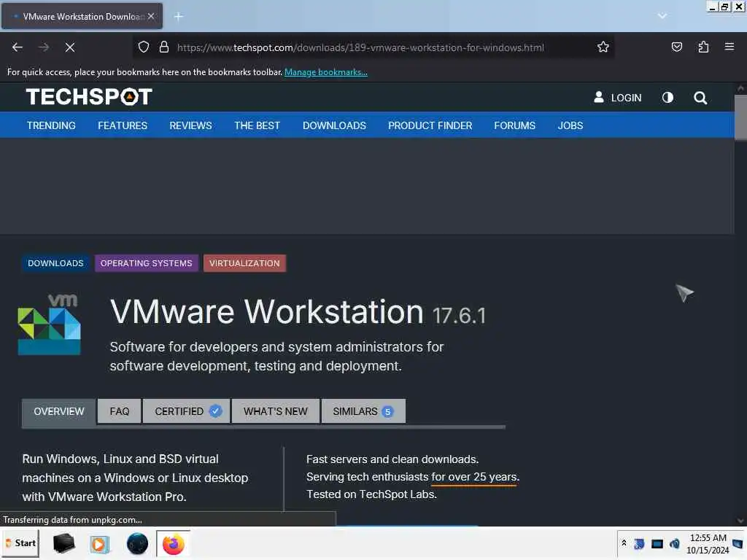Launch the media player taskbar icon
747x560 pixels.
[x=99, y=544]
